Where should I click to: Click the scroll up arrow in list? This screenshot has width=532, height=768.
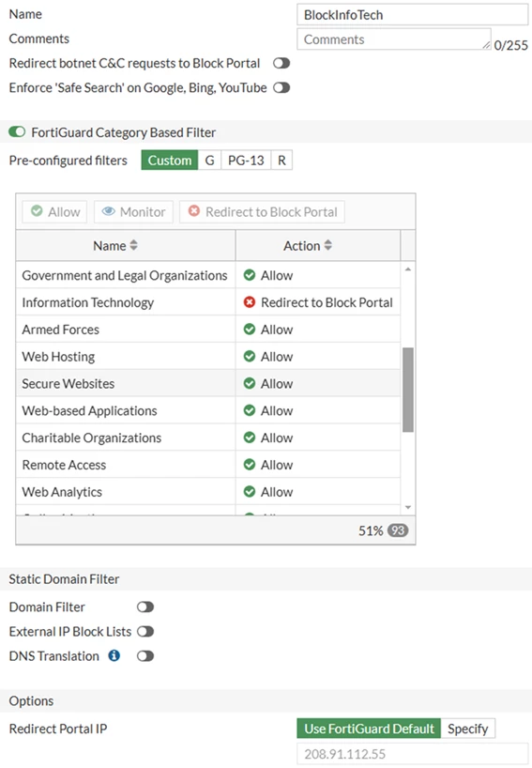(x=408, y=269)
